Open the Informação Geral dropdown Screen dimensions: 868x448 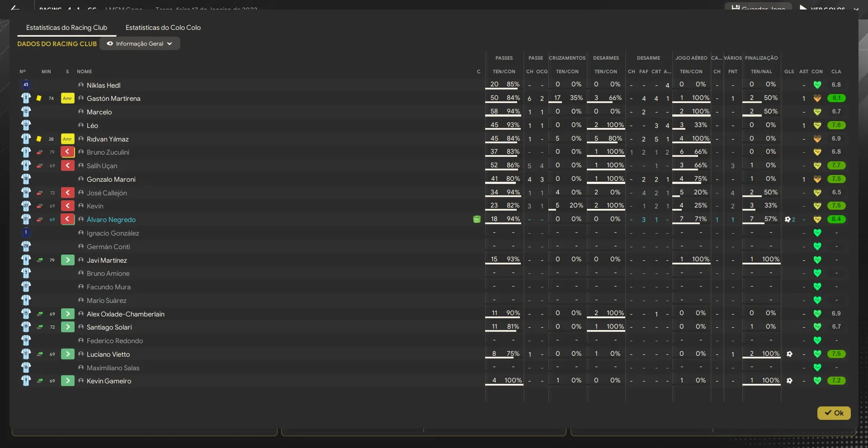pos(140,43)
